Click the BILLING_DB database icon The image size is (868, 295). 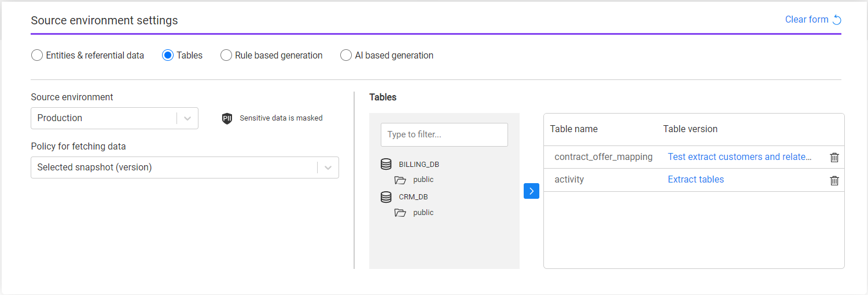tap(386, 165)
